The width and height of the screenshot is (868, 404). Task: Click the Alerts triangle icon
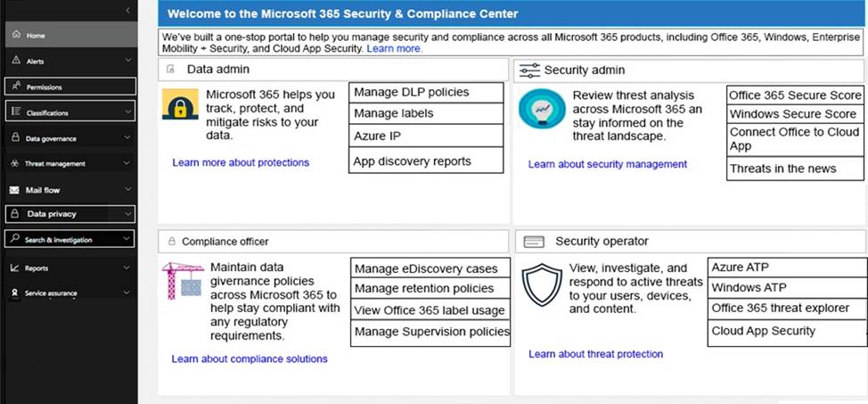pos(15,60)
